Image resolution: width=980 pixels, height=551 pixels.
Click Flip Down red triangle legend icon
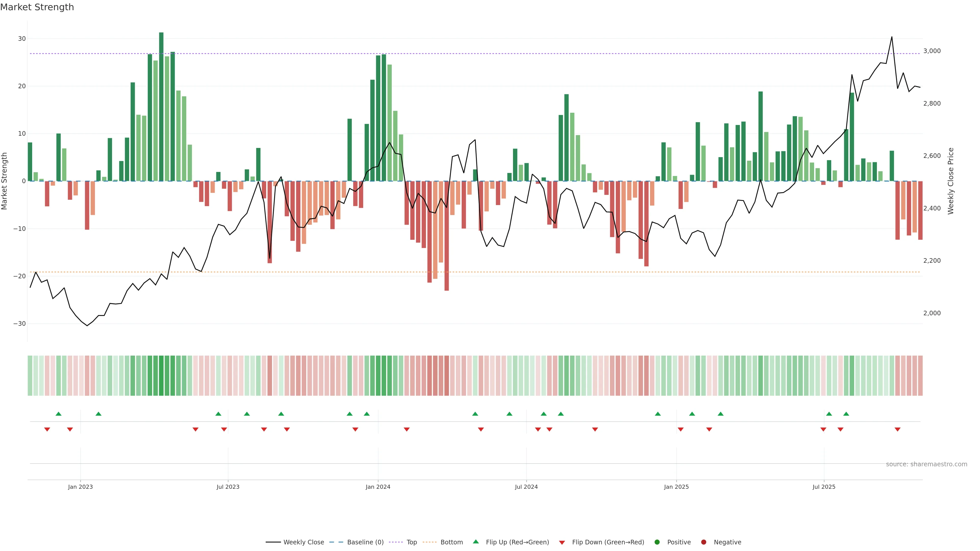(562, 543)
